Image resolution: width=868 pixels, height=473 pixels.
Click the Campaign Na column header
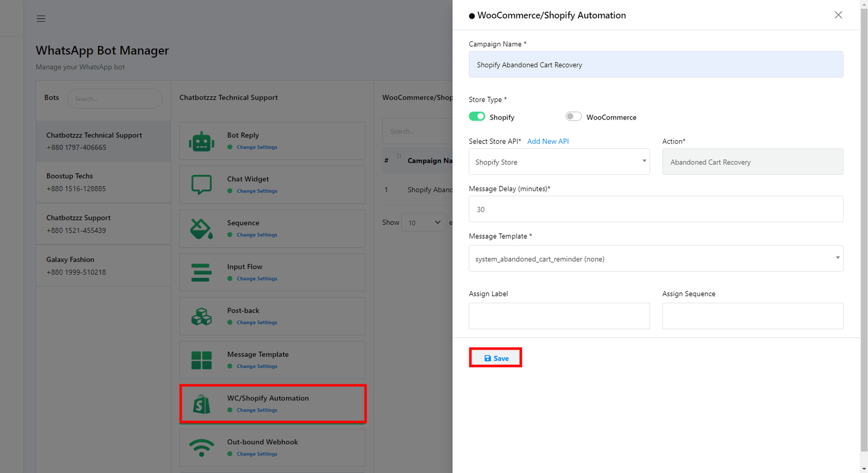tap(430, 161)
